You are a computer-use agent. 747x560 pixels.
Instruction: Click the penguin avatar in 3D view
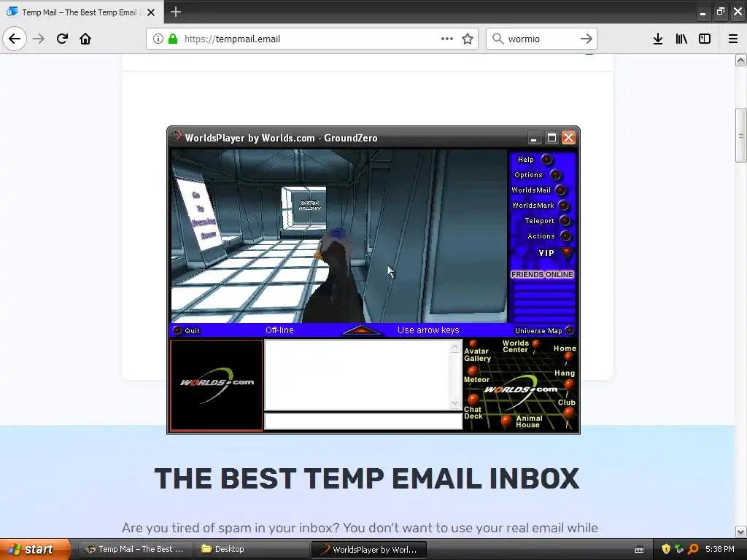pos(336,276)
